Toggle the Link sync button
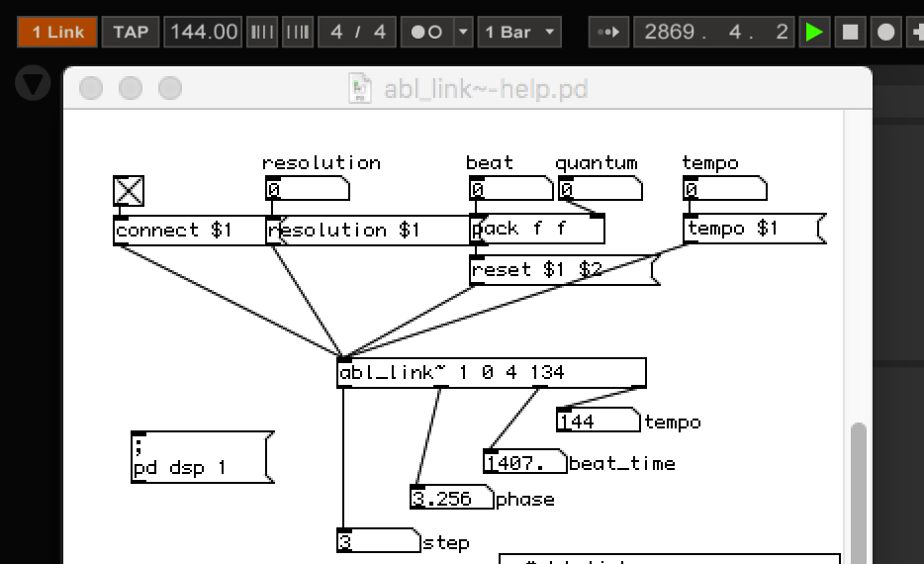 57,32
